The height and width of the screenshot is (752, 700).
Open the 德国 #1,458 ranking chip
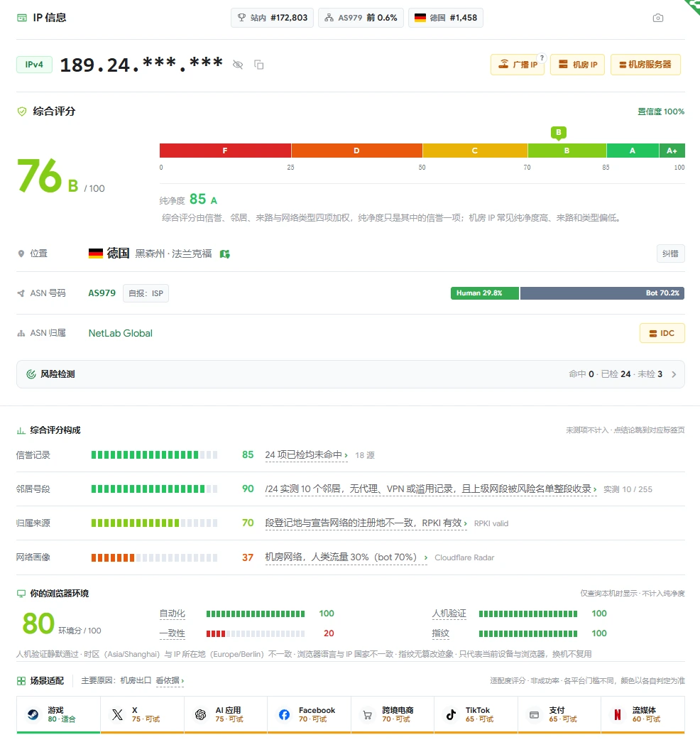pos(445,18)
